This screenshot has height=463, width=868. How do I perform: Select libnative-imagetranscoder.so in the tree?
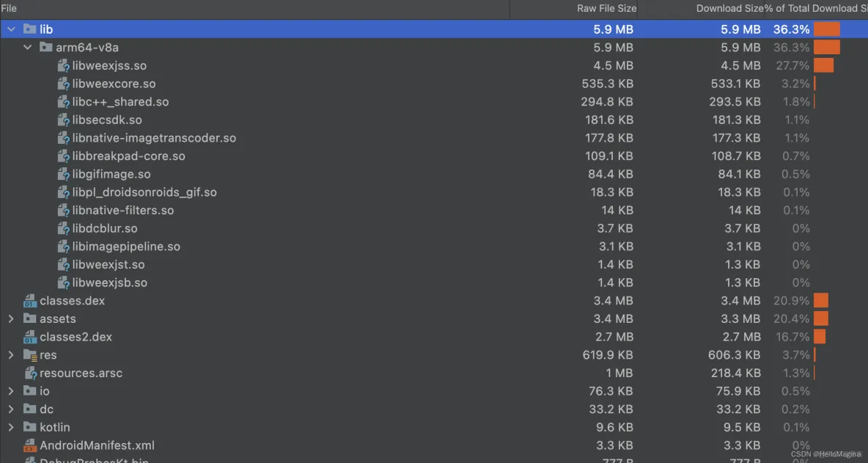coord(154,138)
